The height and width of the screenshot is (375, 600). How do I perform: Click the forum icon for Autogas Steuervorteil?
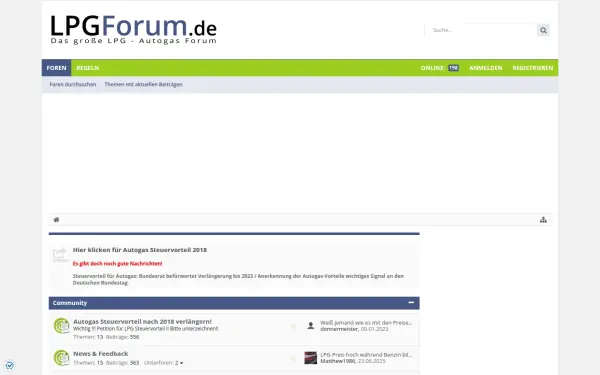point(61,326)
